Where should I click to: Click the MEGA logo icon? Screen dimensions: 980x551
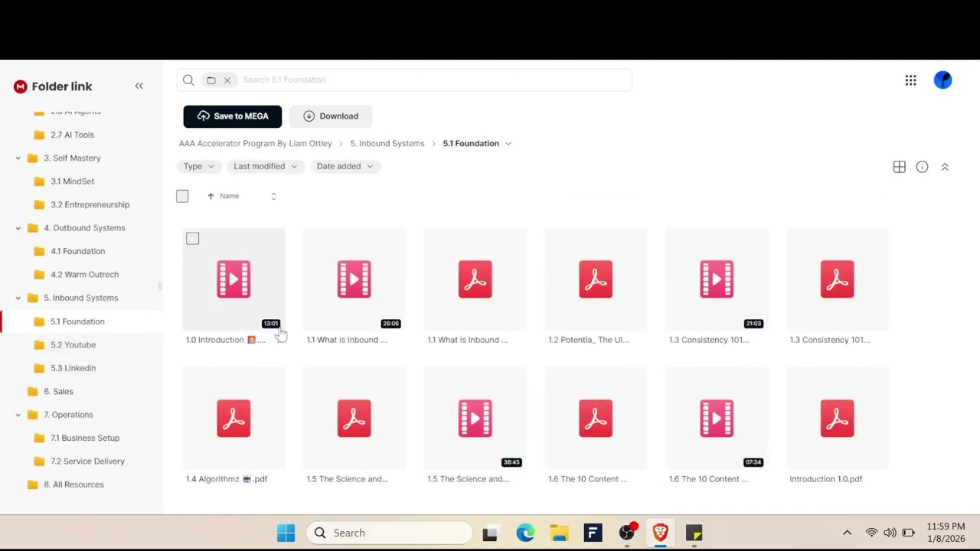click(21, 86)
